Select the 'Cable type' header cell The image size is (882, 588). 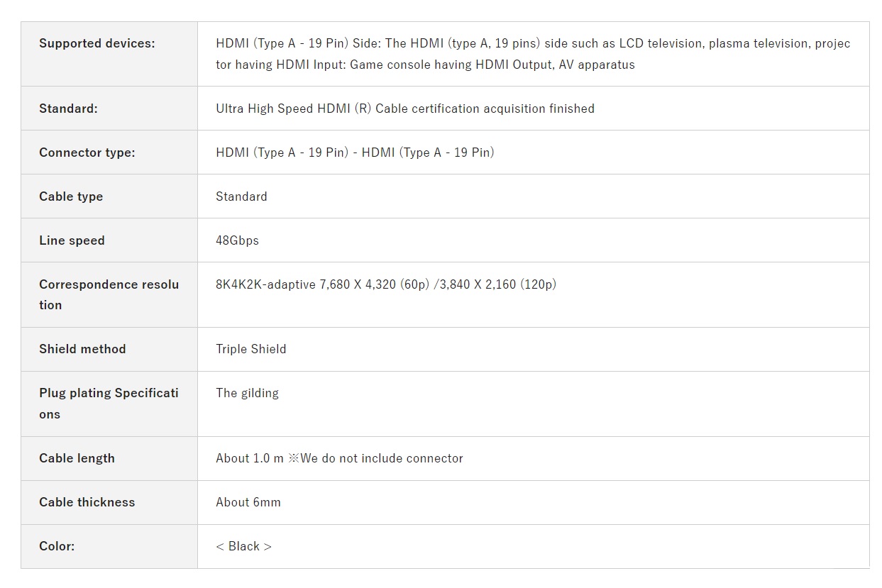109,196
